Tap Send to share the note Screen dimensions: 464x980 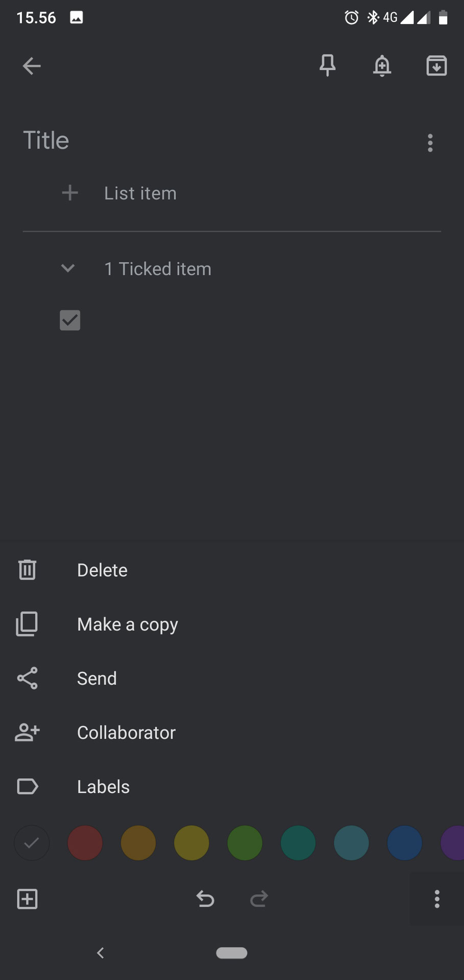pos(97,678)
